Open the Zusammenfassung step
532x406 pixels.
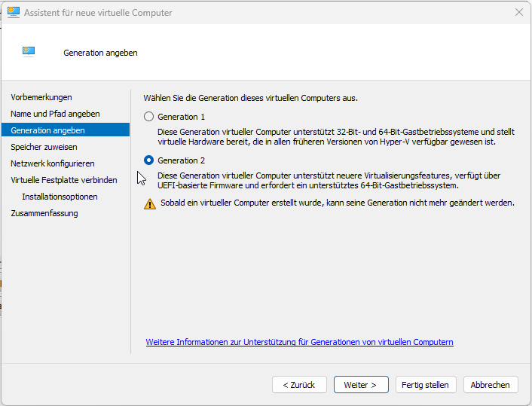click(x=44, y=213)
